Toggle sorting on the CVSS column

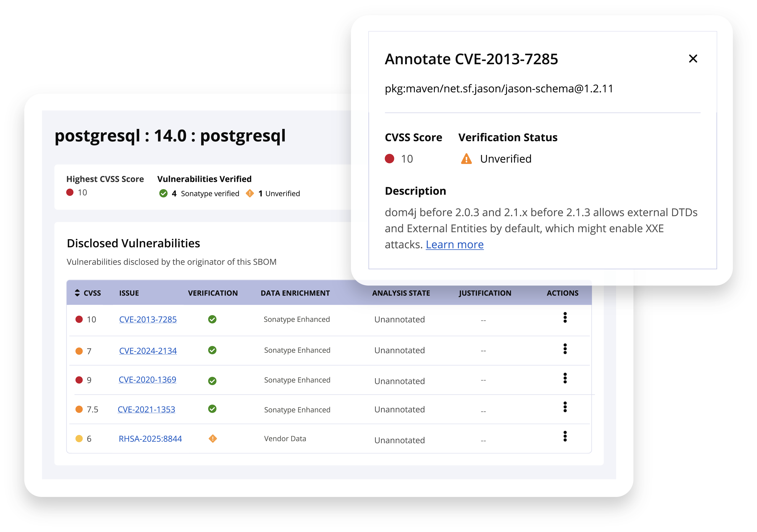[78, 293]
